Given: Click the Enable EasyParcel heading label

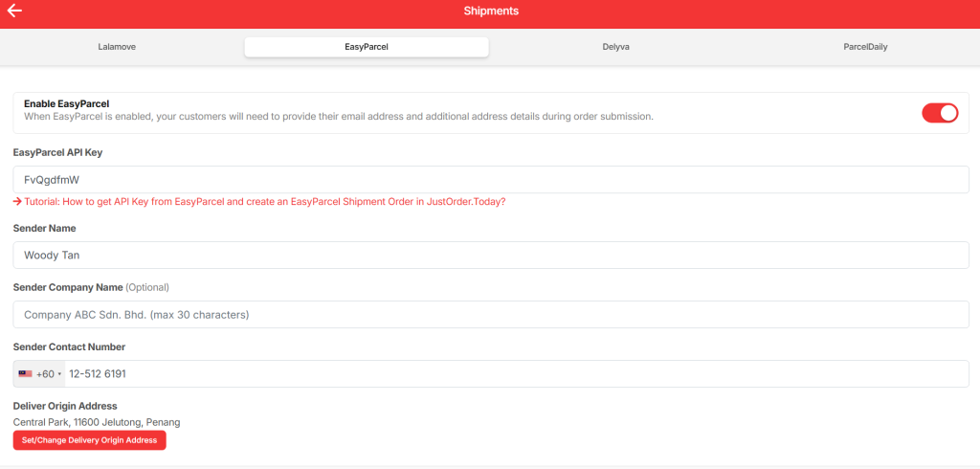Looking at the screenshot, I should (66, 103).
